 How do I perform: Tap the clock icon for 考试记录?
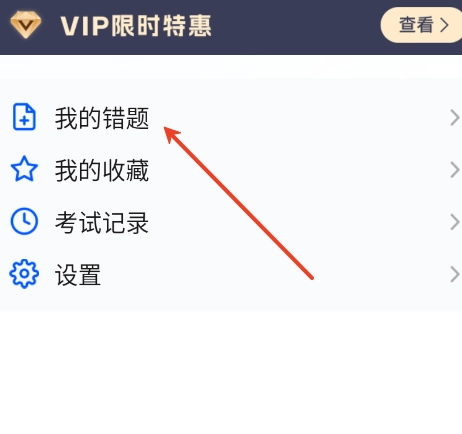pos(24,221)
